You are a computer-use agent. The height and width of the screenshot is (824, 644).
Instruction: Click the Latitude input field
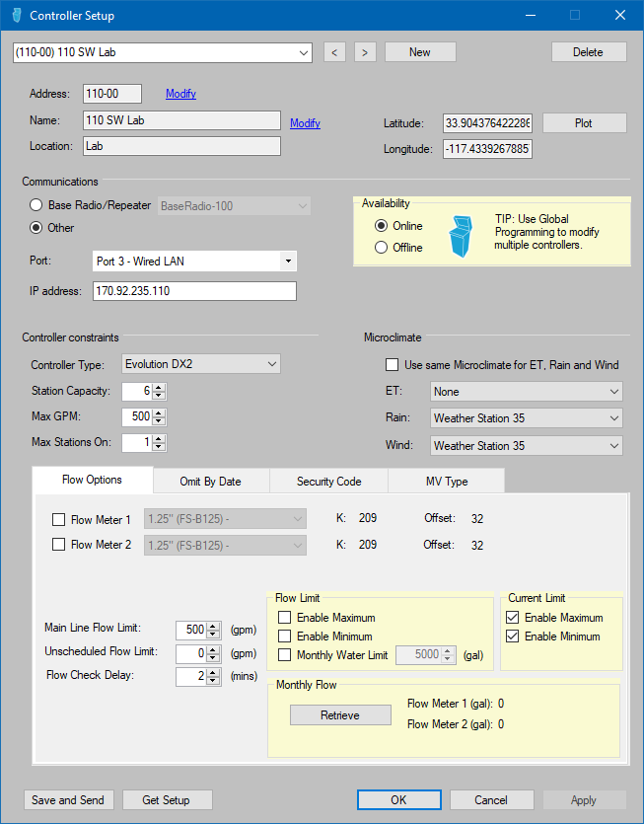click(487, 123)
